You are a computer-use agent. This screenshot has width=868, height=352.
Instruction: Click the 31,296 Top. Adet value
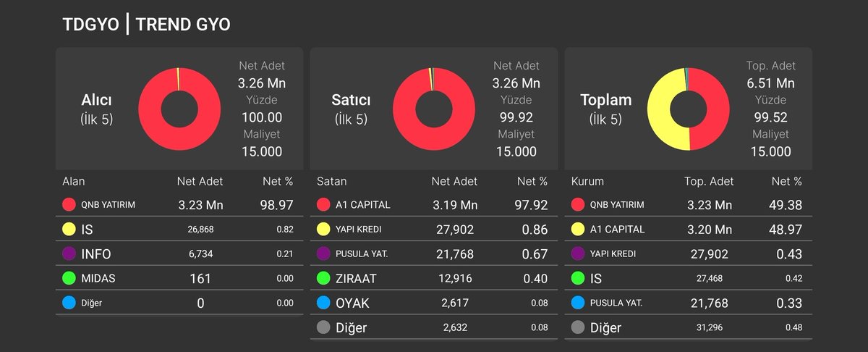tap(709, 328)
